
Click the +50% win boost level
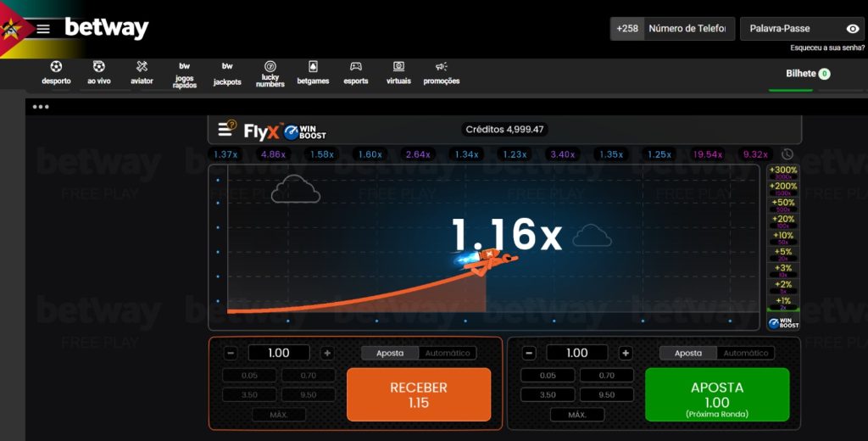pos(783,204)
